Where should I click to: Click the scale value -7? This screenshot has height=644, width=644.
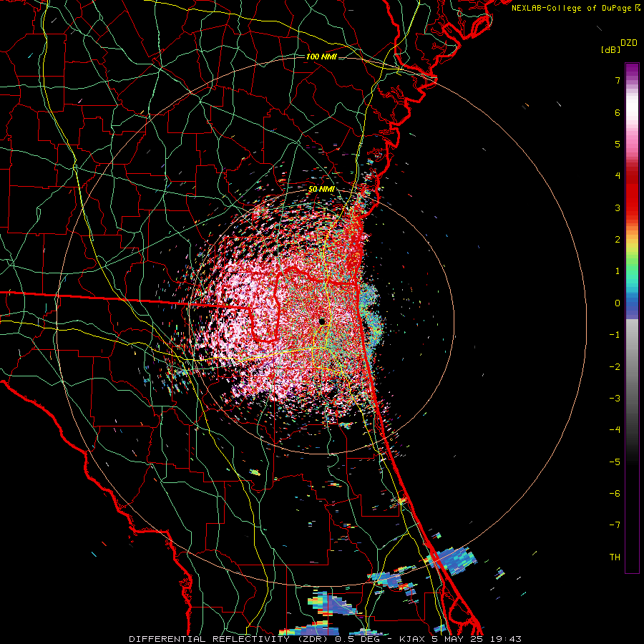[x=615, y=525]
